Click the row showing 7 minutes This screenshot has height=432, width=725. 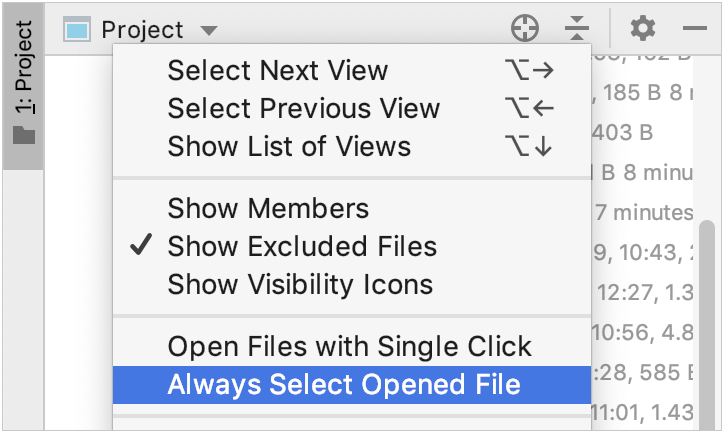642,213
